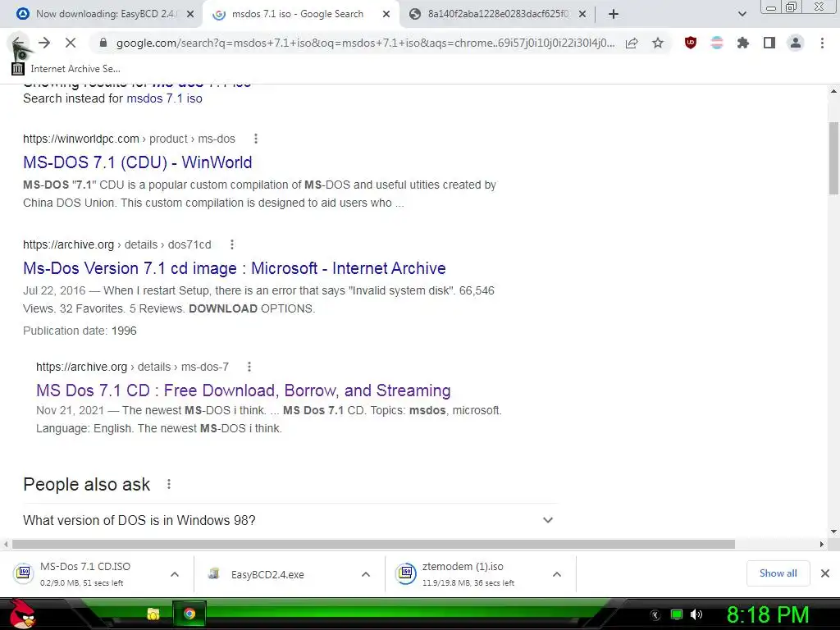Close the msdos 7.1 iso Google Search tab
This screenshot has height=630, width=840.
386,15
